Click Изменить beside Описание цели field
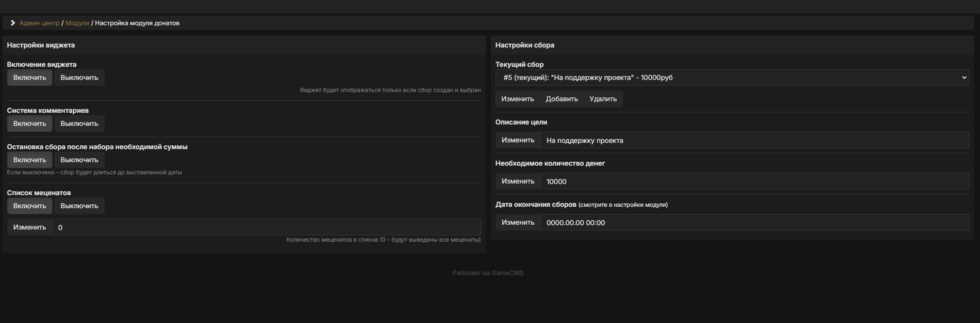 [x=517, y=140]
